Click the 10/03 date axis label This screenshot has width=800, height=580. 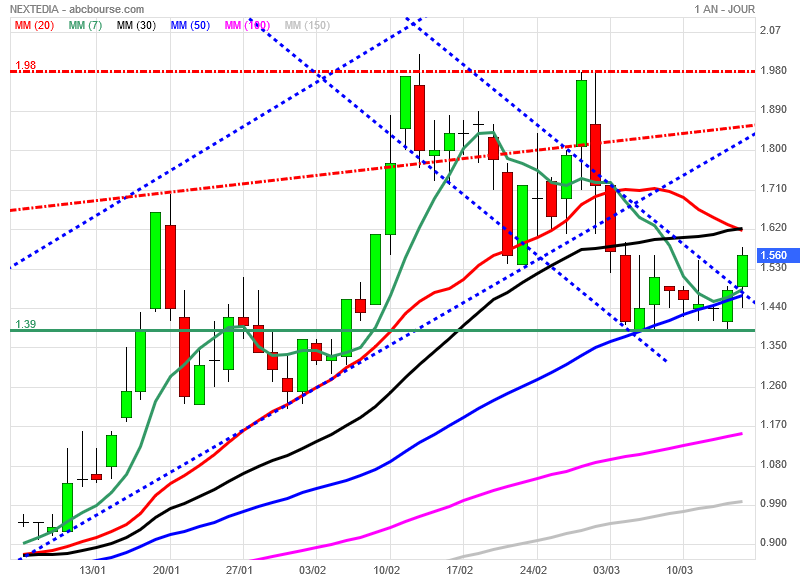coord(680,569)
